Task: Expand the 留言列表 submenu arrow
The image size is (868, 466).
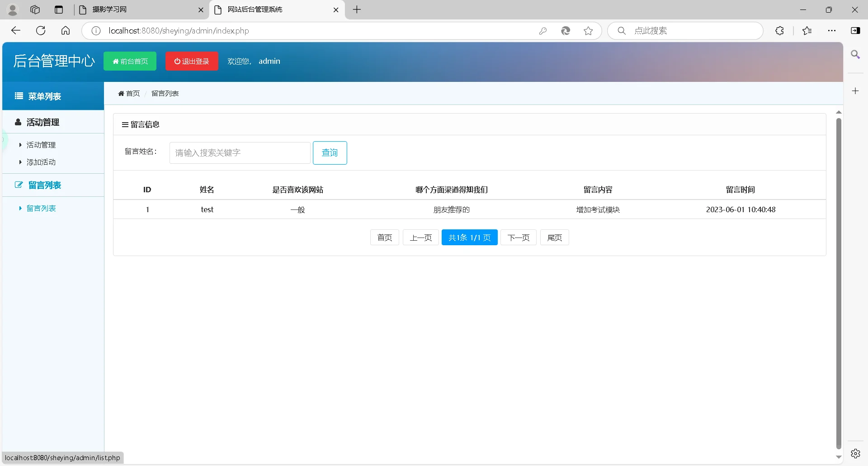Action: 20,208
